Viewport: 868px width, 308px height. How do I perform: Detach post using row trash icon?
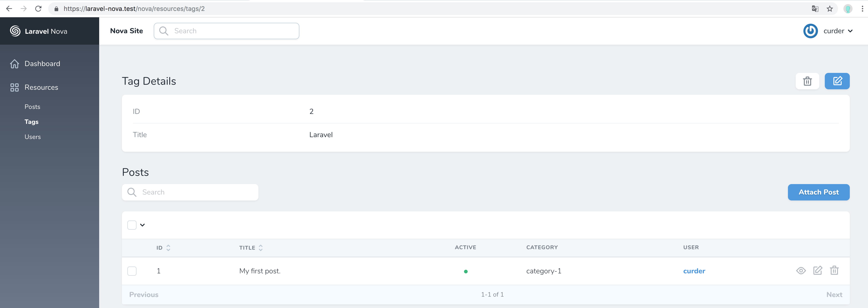(x=834, y=271)
